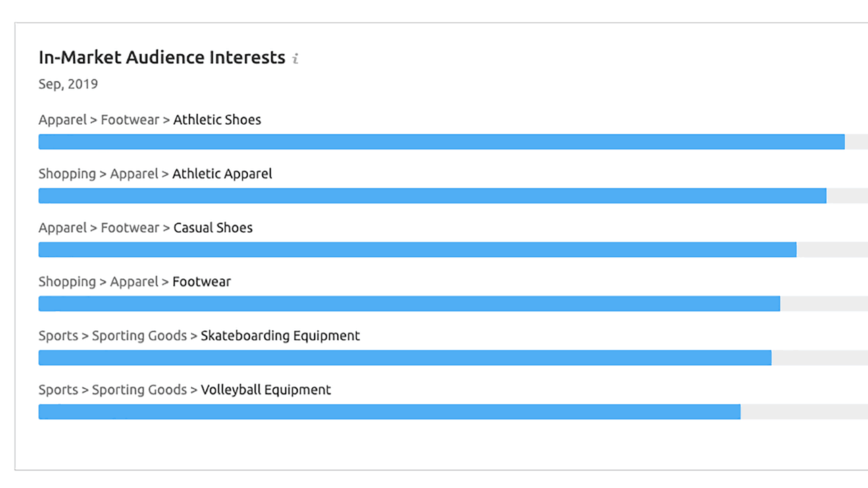
Task: Click the Casual Shoes category label
Action: click(213, 228)
